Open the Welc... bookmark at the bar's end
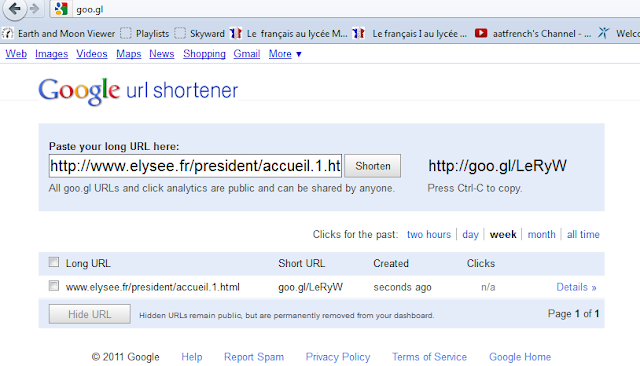640x366 pixels. 619,33
